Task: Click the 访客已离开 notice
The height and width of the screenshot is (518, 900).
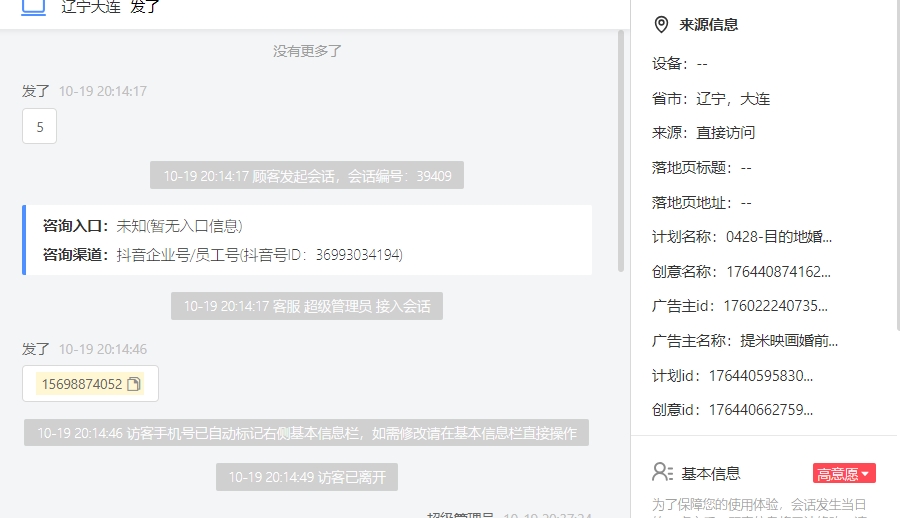Action: (x=307, y=477)
